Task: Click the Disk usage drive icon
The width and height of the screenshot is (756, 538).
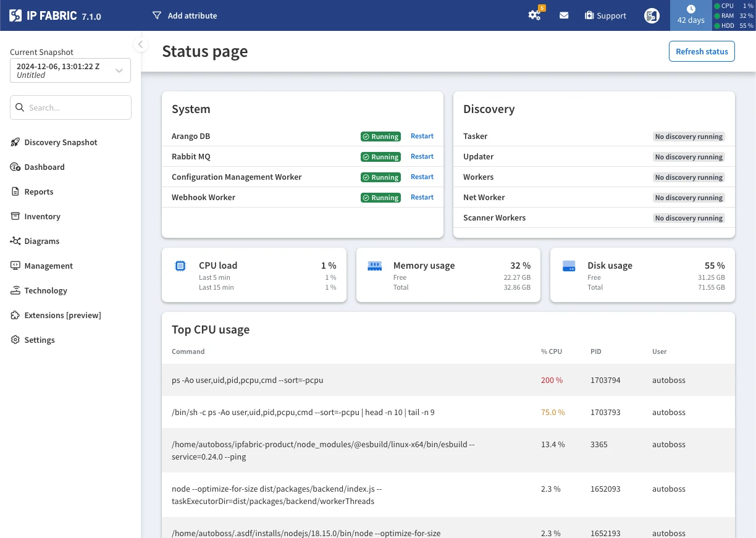Action: point(569,266)
